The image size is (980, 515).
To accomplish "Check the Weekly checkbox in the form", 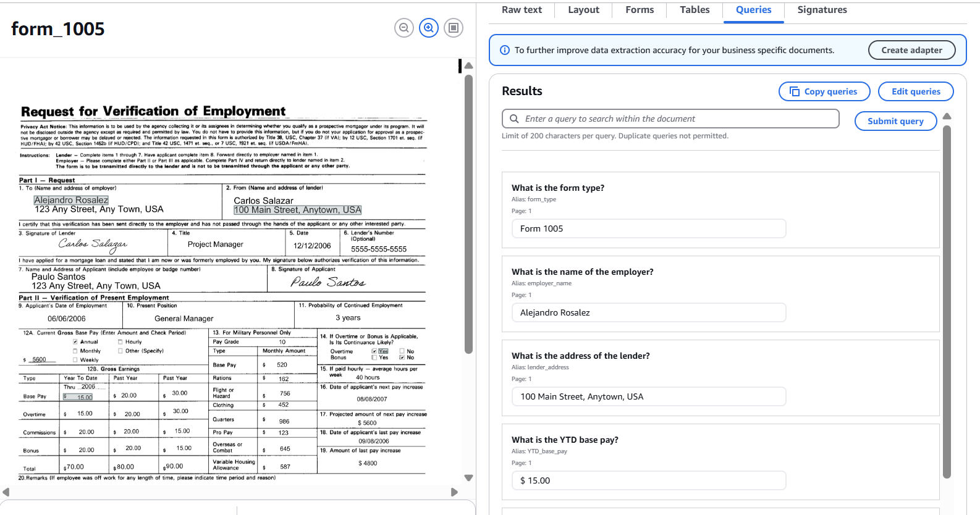I will [x=75, y=360].
